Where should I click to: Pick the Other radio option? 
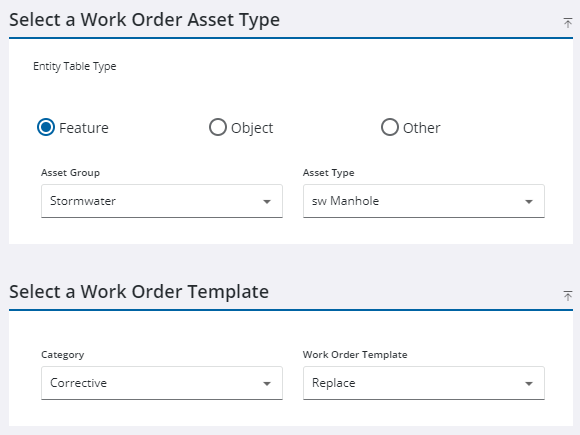click(x=390, y=127)
